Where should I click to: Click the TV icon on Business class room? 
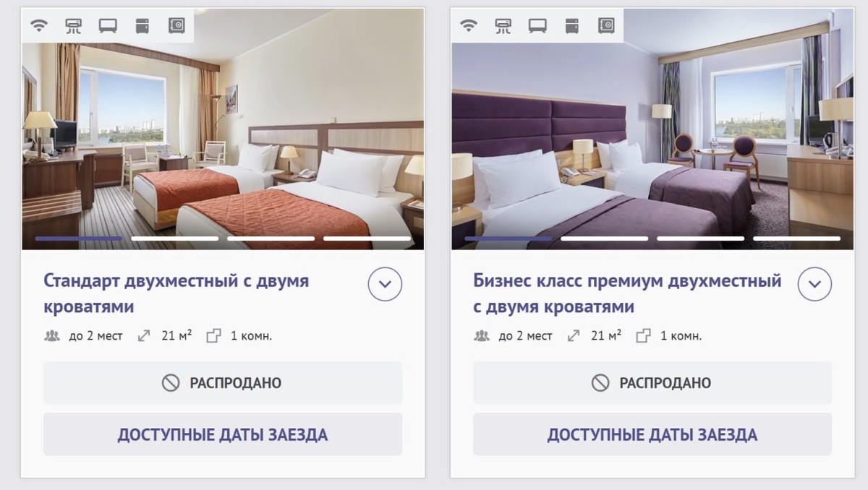point(537,25)
